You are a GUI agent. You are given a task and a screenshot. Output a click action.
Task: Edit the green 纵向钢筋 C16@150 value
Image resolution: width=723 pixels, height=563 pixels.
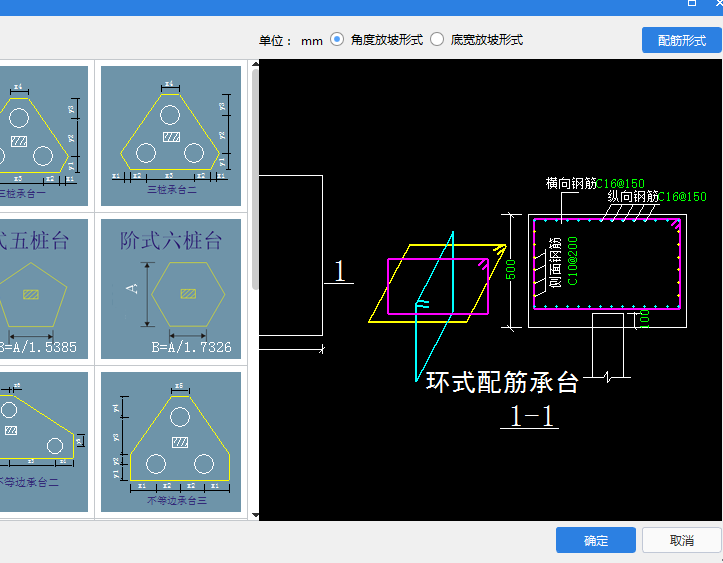click(x=683, y=197)
